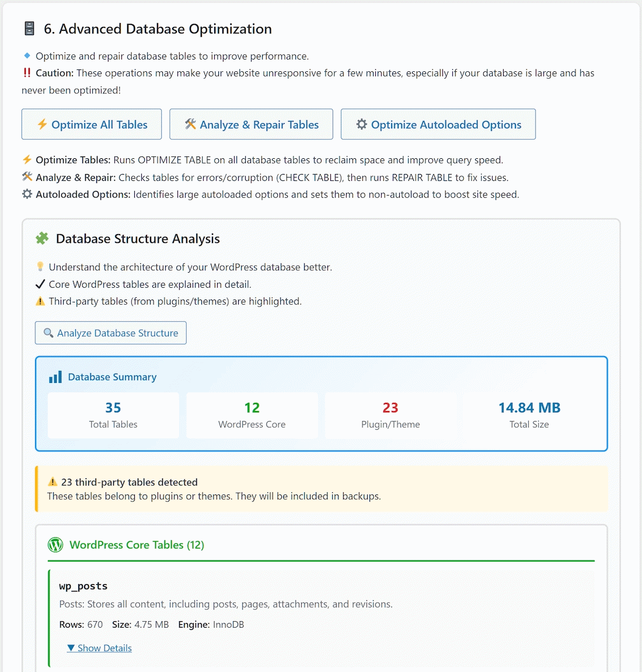Click the WordPress logo icon
642x672 pixels.
55,545
